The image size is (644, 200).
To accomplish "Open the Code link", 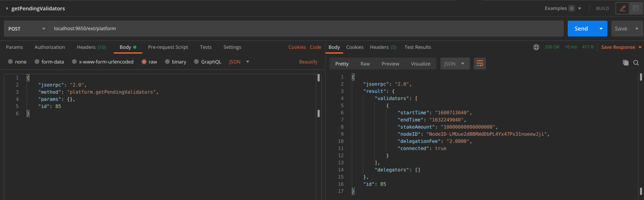I will click(316, 47).
